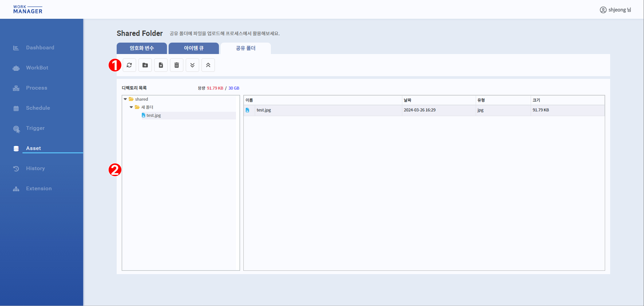
Task: Click the Trigger icon in the sidebar
Action: [16, 129]
